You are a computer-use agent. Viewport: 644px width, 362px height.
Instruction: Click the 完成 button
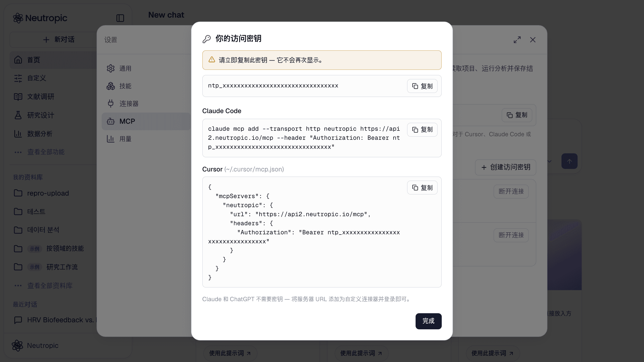(428, 321)
